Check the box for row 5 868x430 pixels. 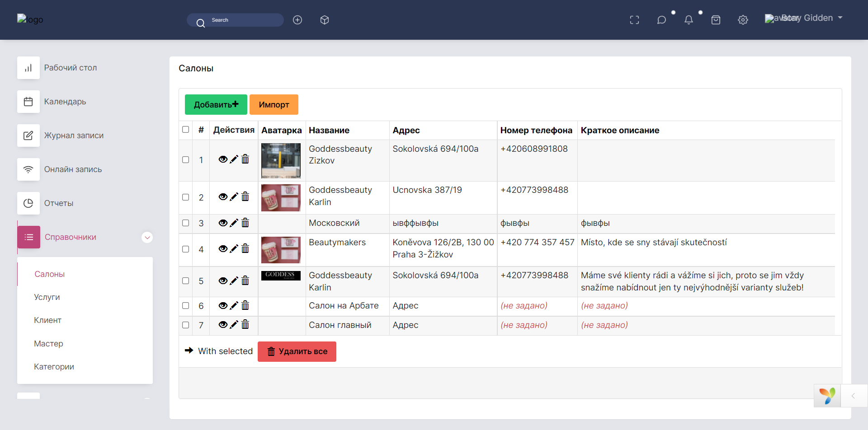tap(185, 280)
